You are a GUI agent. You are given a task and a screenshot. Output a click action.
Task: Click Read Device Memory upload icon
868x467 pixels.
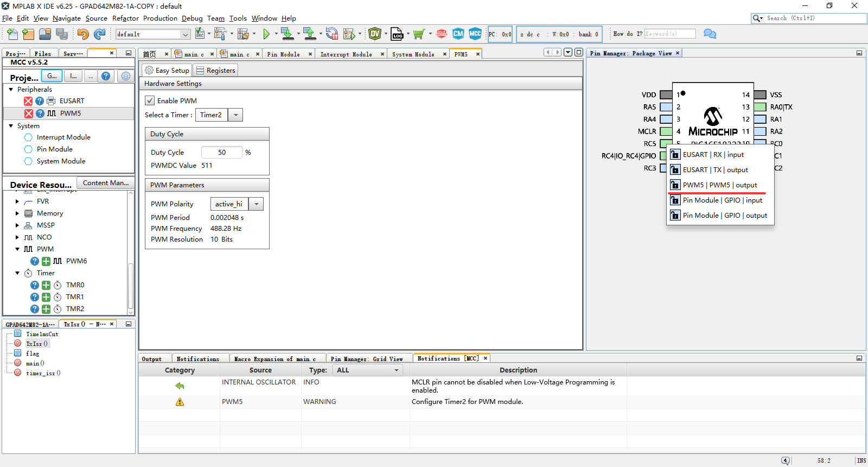pos(310,34)
